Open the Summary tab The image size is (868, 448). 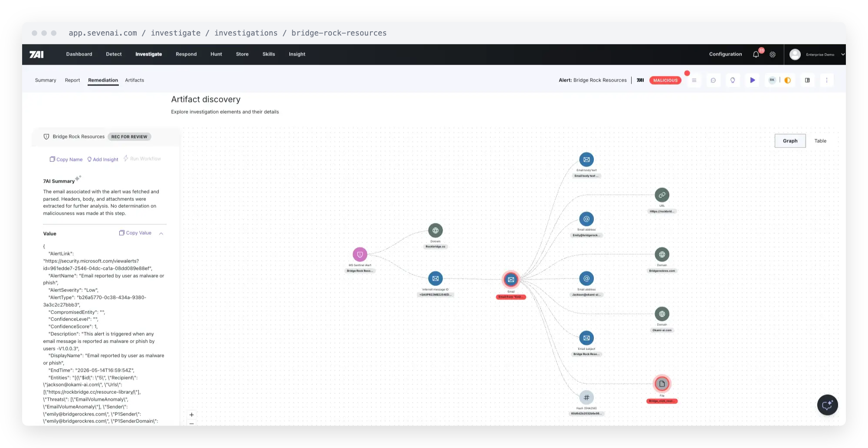tap(46, 80)
